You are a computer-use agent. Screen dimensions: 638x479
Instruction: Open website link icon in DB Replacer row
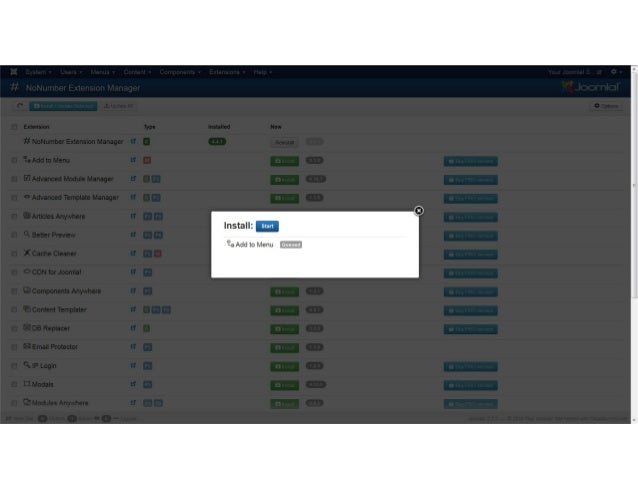[133, 328]
